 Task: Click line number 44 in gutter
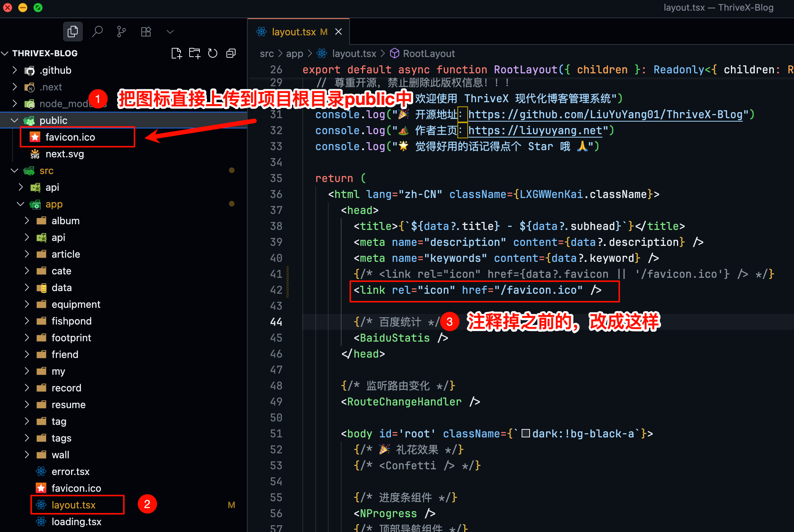[276, 322]
